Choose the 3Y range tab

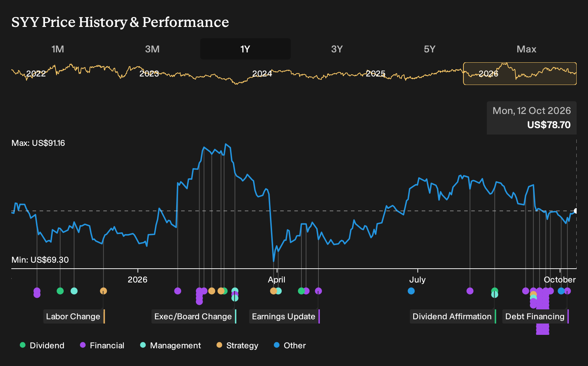pyautogui.click(x=337, y=49)
